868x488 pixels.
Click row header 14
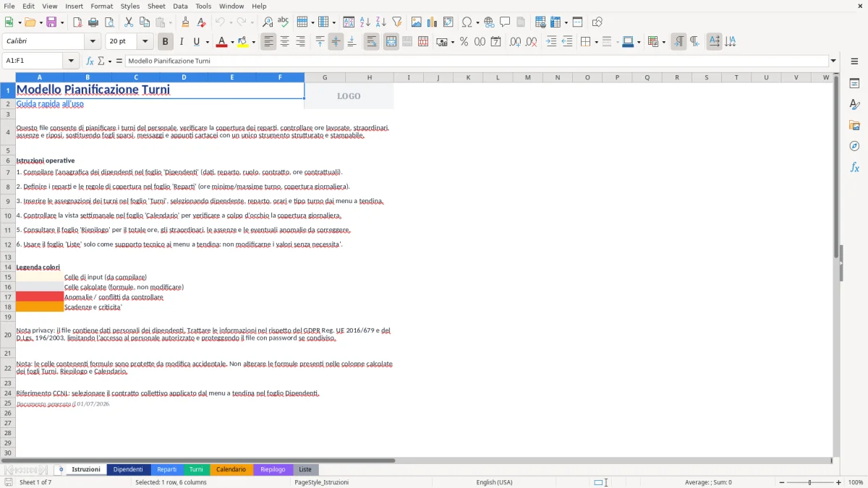pos(8,267)
